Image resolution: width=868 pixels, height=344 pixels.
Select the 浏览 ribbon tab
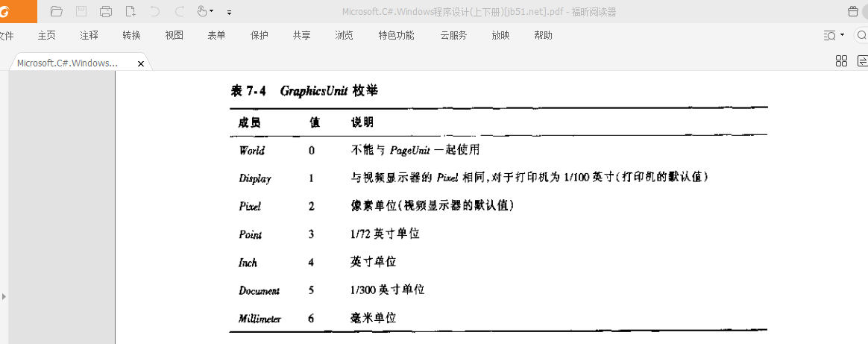(344, 36)
